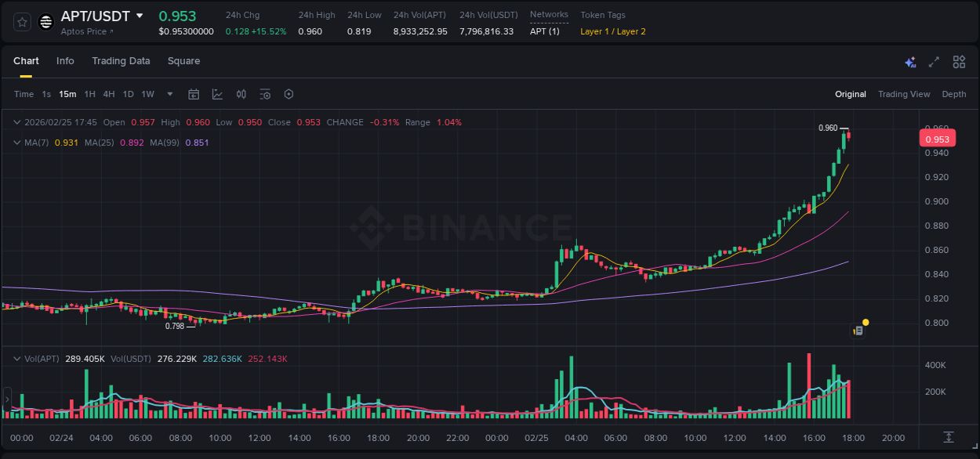Switch to the Trading Data tab

(x=121, y=60)
